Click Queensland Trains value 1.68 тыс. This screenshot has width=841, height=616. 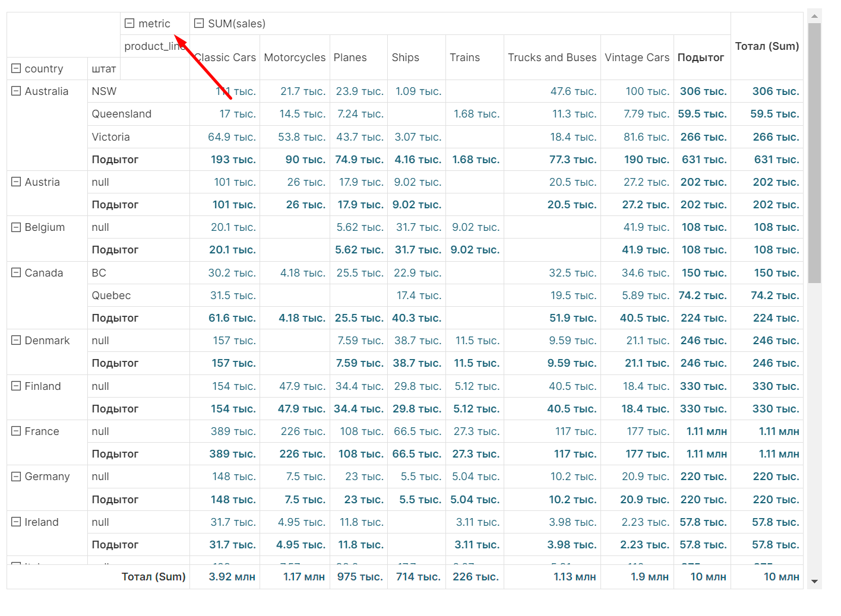[x=476, y=114]
